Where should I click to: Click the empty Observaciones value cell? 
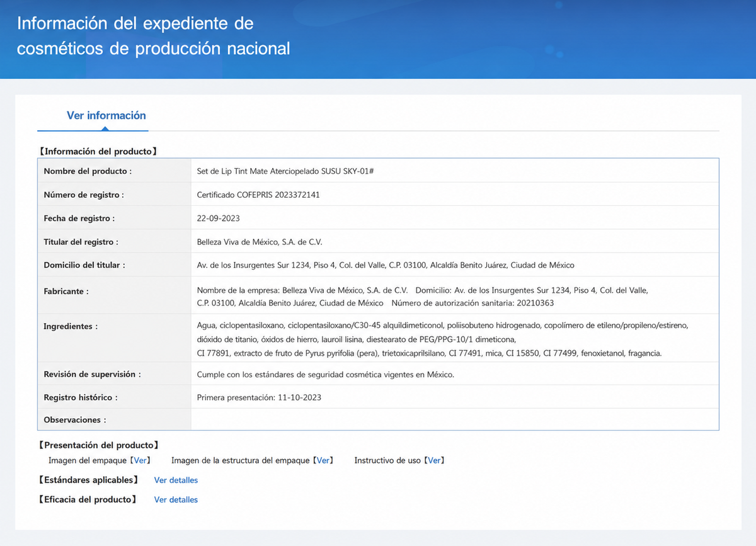[x=455, y=419]
